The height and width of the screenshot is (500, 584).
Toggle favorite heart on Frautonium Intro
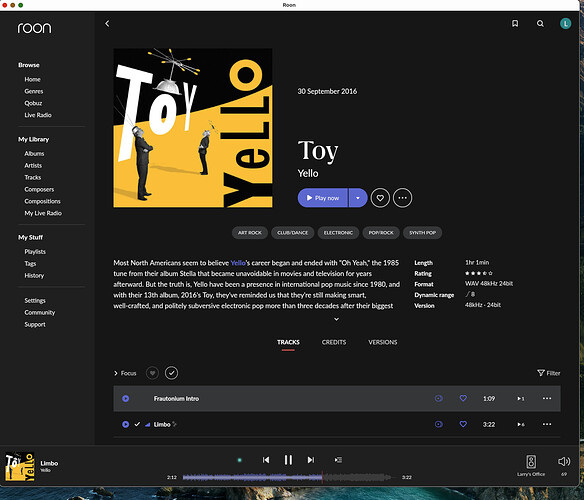[x=463, y=398]
